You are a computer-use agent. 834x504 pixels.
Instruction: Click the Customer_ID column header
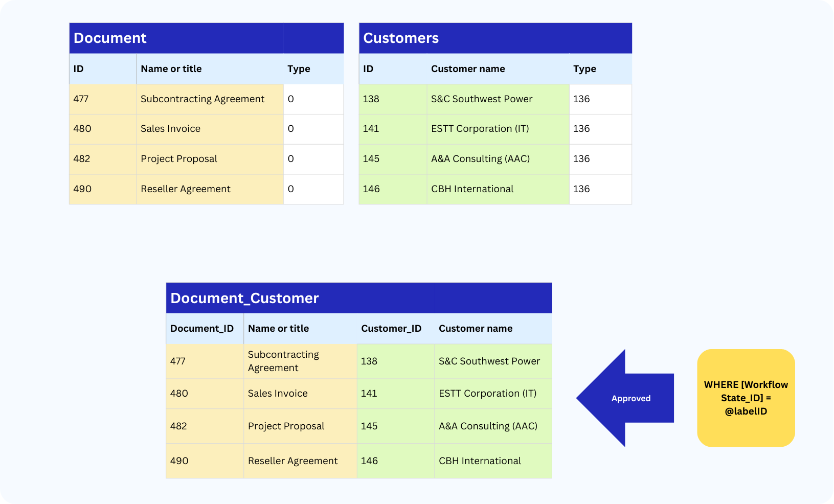391,328
